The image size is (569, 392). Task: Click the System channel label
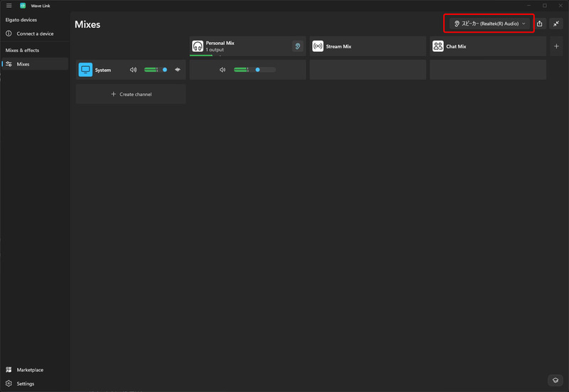pos(103,70)
